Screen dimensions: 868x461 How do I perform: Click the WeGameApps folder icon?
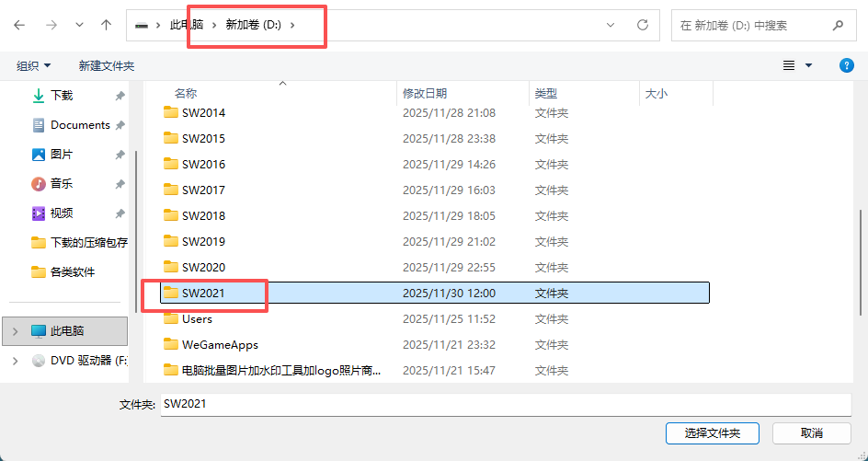[x=171, y=344]
